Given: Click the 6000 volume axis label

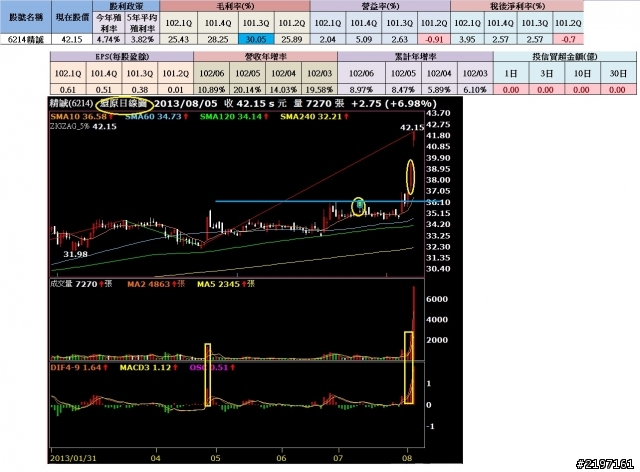Looking at the screenshot, I should [x=437, y=299].
